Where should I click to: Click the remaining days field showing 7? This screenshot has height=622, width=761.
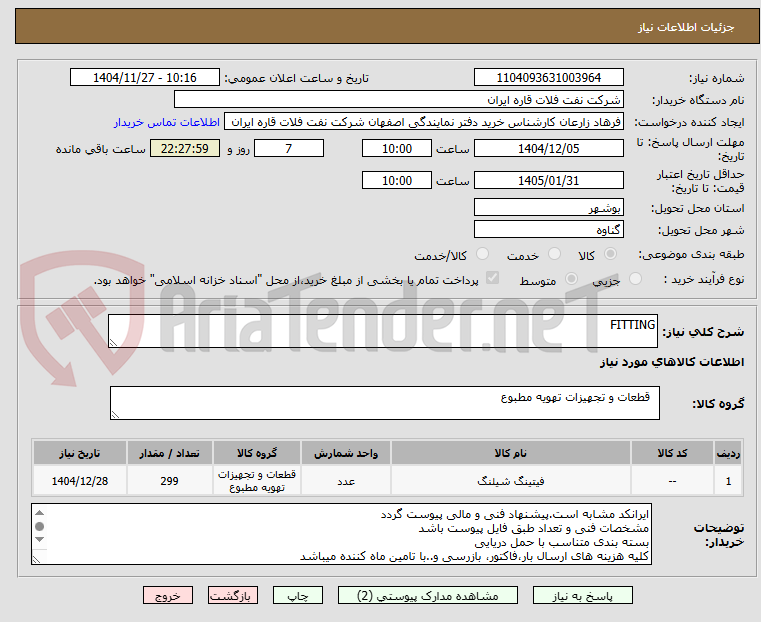tap(289, 148)
